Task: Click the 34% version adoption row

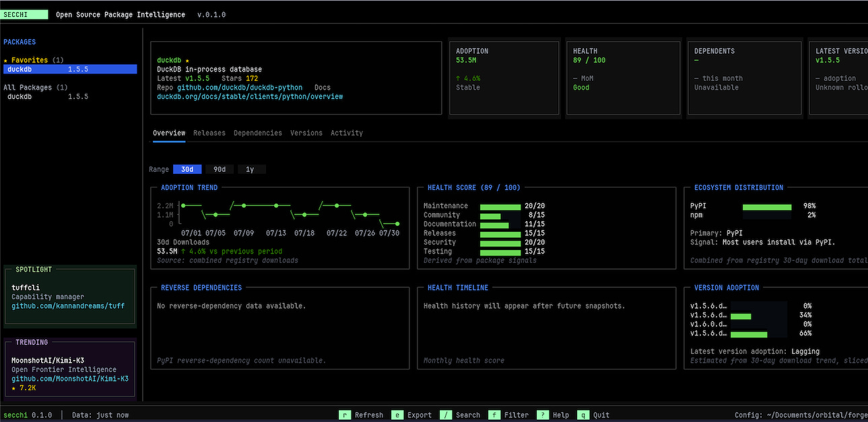Action: [x=751, y=315]
